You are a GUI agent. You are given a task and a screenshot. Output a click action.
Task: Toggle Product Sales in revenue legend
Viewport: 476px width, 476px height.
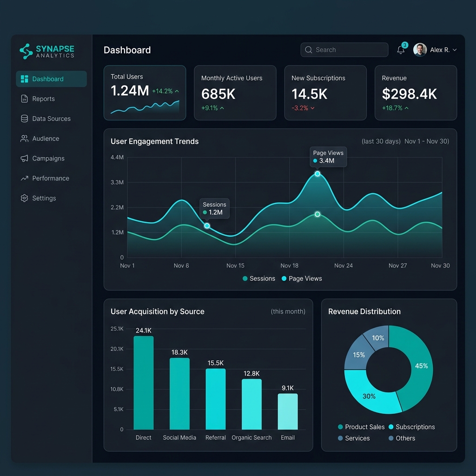(361, 427)
